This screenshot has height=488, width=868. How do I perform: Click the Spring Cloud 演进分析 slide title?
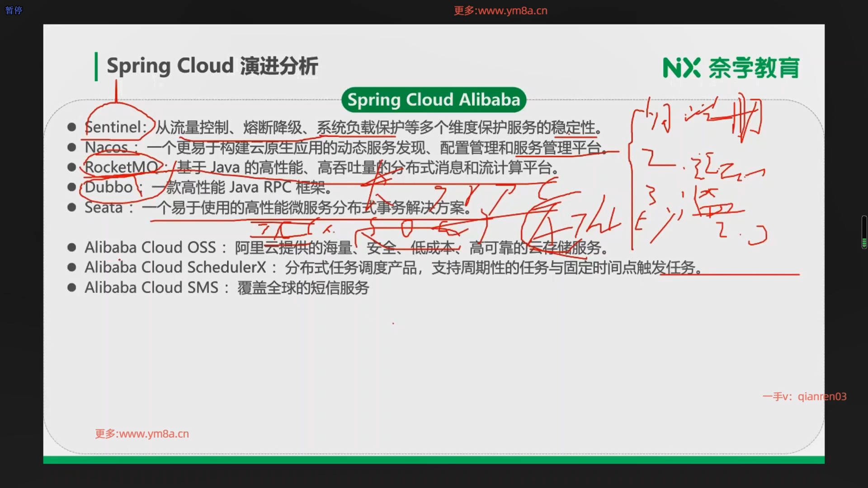click(x=212, y=66)
